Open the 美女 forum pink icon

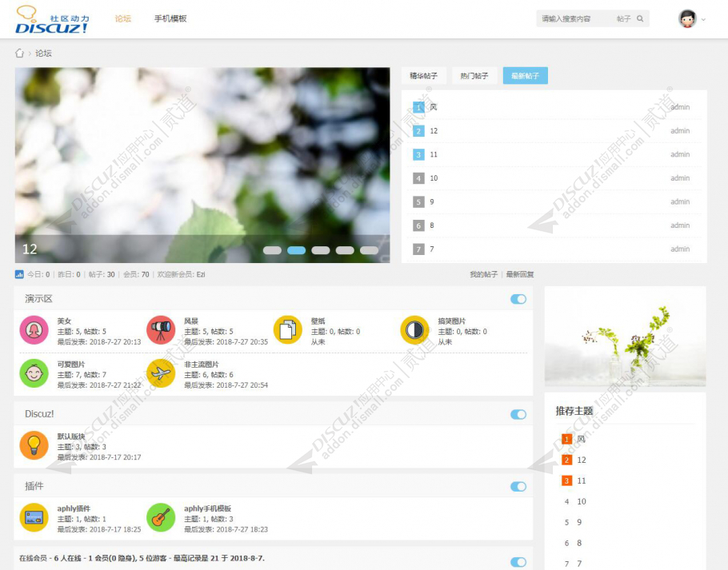(34, 329)
